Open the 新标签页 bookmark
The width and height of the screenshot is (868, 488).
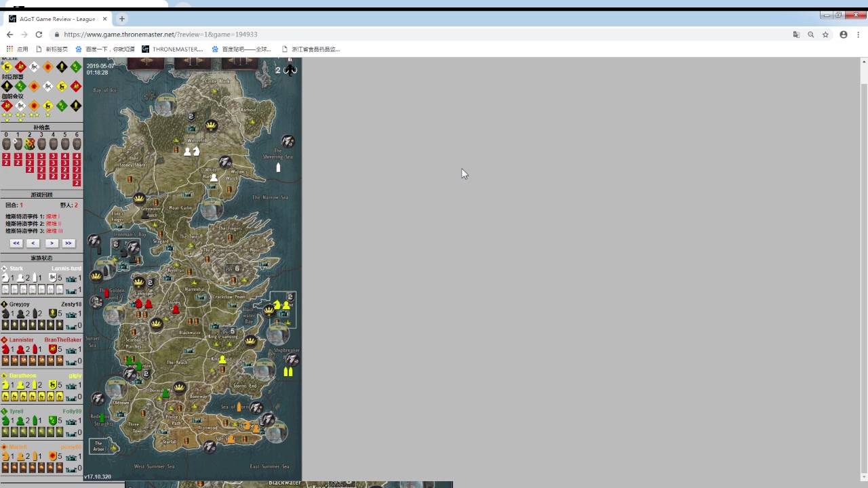point(52,49)
